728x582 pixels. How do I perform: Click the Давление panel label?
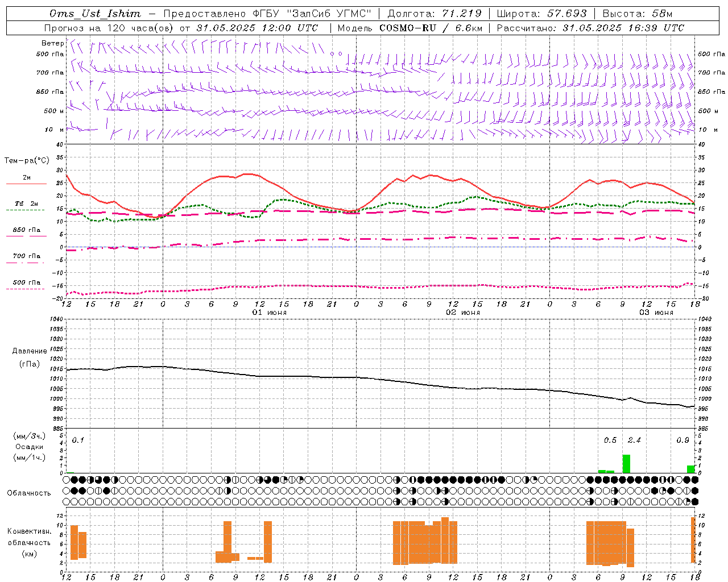pos(30,351)
